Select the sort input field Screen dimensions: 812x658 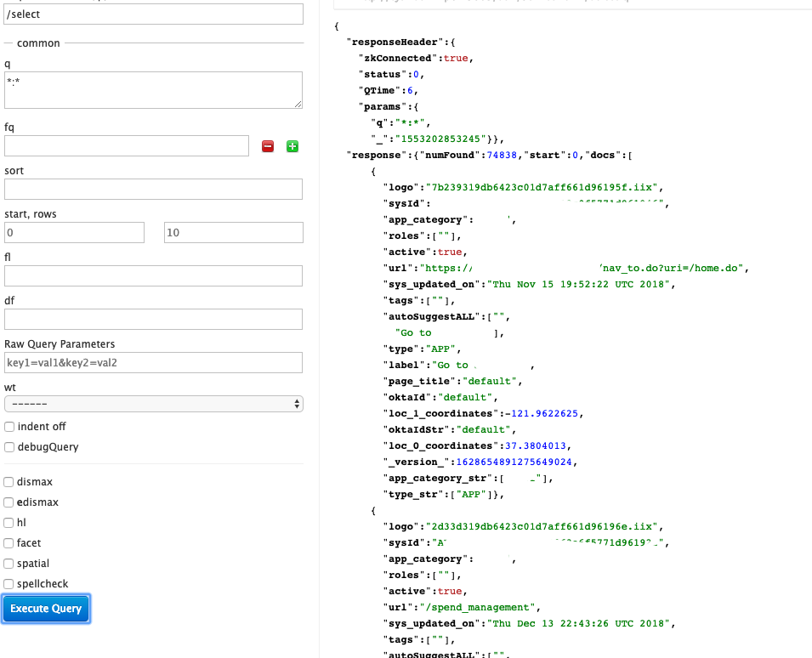tap(154, 189)
